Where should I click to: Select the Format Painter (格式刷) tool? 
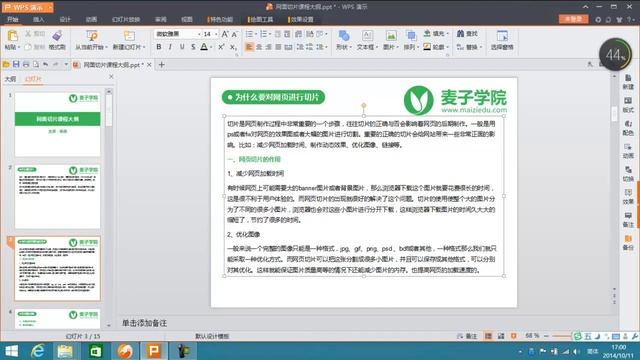tap(57, 40)
